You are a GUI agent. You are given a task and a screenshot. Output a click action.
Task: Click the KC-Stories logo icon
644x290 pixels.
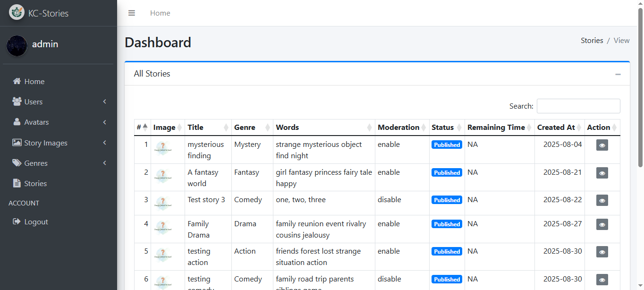coord(17,13)
